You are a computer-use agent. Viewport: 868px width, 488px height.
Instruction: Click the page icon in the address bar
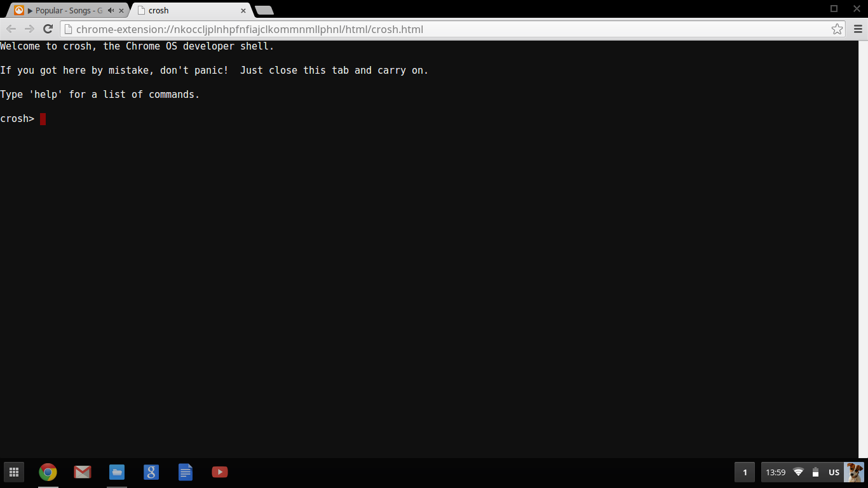point(69,29)
